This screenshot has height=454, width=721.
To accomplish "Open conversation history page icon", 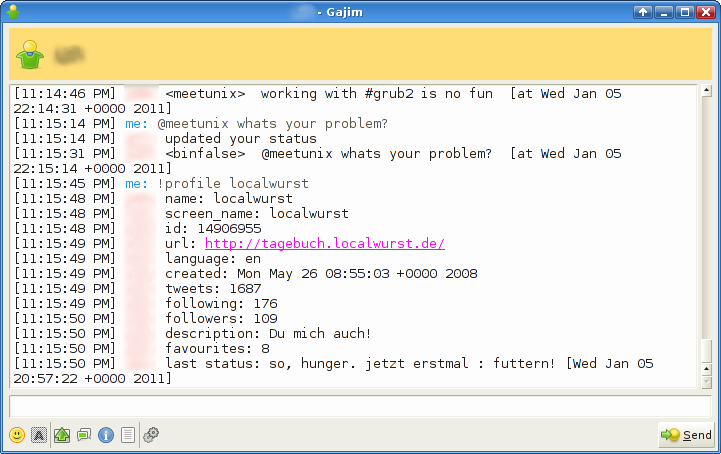I will click(x=128, y=435).
